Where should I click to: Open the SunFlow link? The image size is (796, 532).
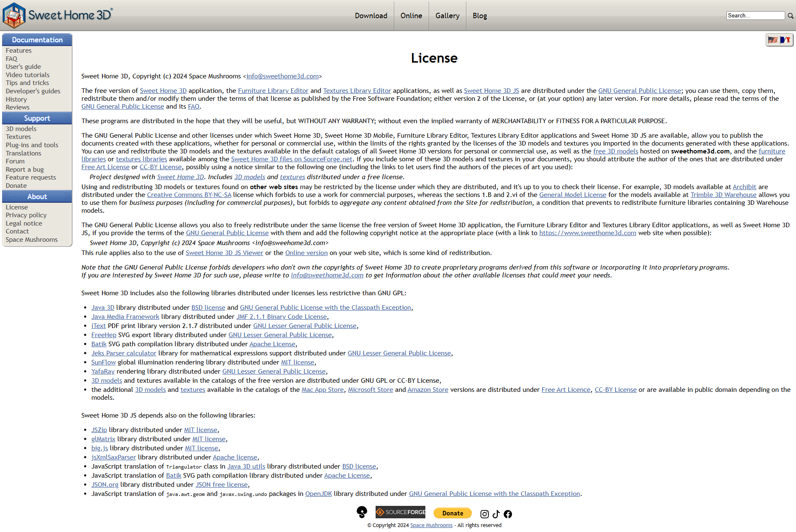pyautogui.click(x=103, y=362)
